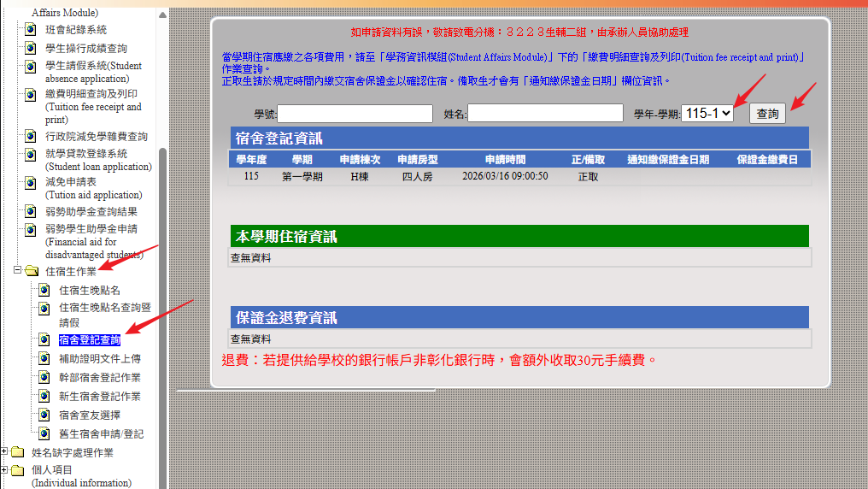Expand the 個人項目 folder node
The image size is (868, 489).
pyautogui.click(x=5, y=469)
